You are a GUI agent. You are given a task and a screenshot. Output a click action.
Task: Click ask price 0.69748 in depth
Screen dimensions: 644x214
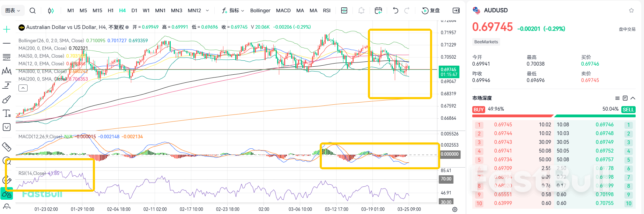coord(605,133)
